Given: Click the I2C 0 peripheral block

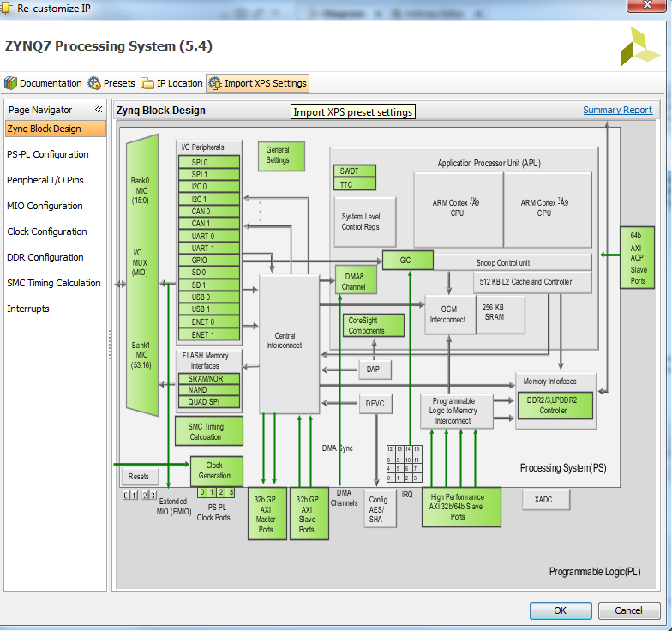Looking at the screenshot, I should pyautogui.click(x=209, y=187).
